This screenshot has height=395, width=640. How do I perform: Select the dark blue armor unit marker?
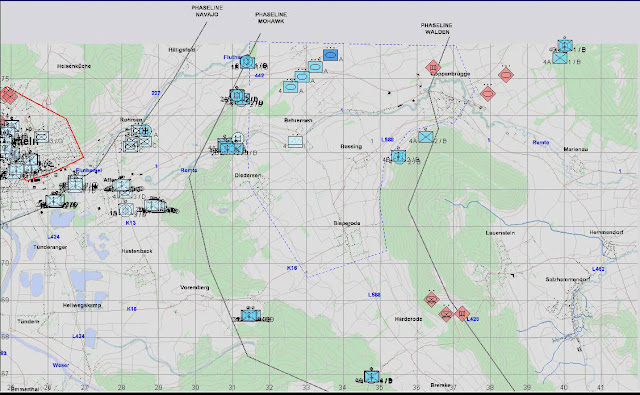click(x=331, y=55)
